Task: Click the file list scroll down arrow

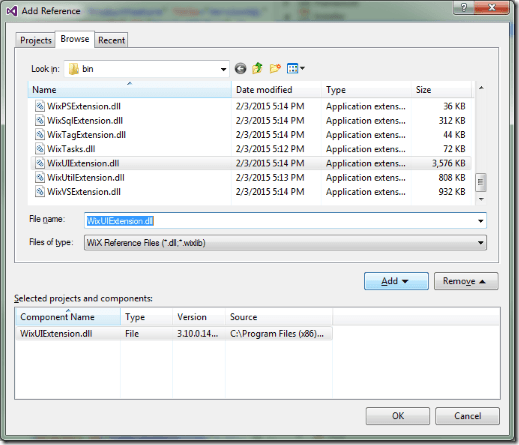Action: (x=481, y=199)
